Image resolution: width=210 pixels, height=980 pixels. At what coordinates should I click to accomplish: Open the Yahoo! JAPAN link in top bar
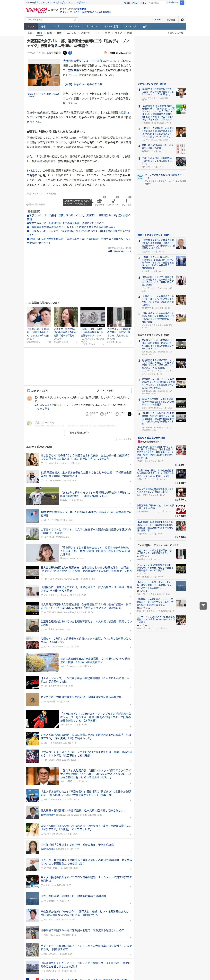[x=131, y=3]
